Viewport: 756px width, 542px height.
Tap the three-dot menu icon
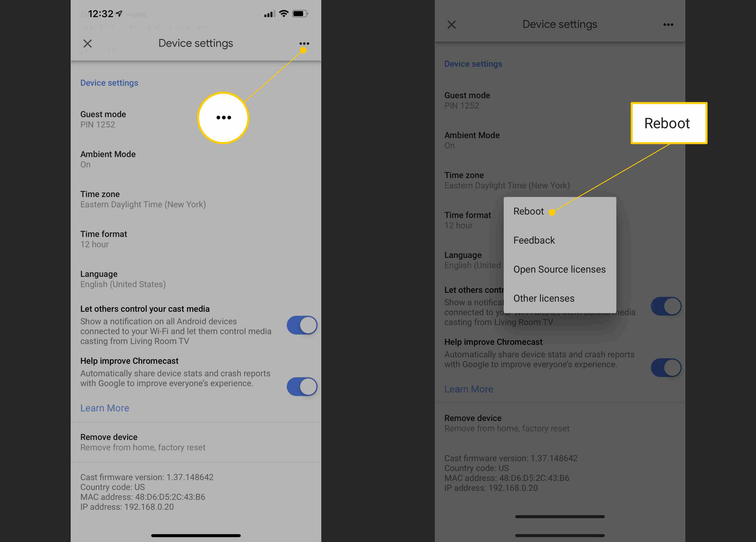click(x=305, y=43)
